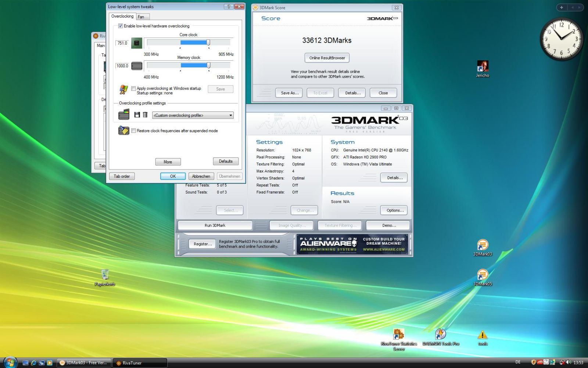Open the Jericho desktop shortcut
Viewport: 588px width, 368px height.
483,69
